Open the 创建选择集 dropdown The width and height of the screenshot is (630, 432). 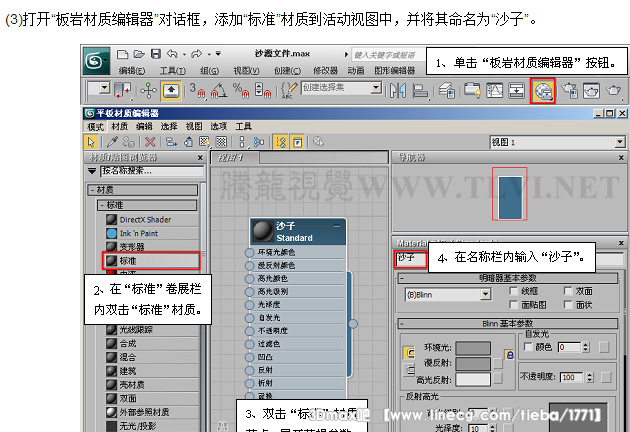click(x=376, y=87)
